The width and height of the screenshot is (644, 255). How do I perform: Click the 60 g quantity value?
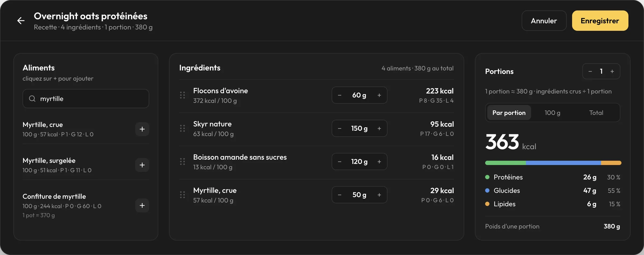(359, 95)
